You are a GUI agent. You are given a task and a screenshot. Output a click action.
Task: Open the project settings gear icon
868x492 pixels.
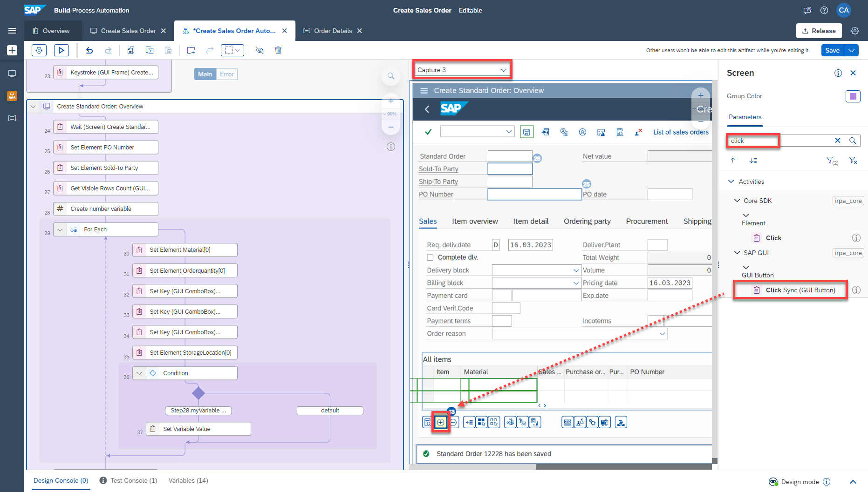point(855,31)
